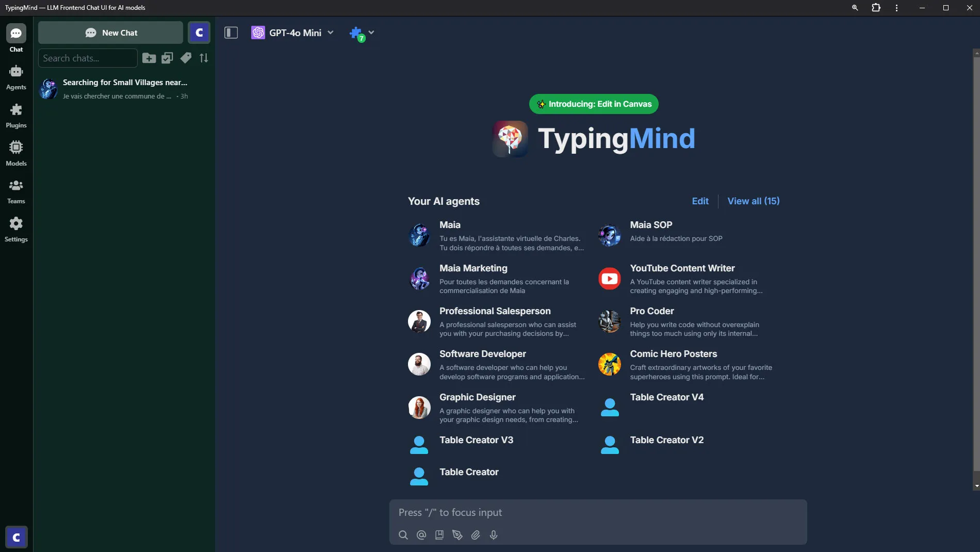Viewport: 980px width, 552px height.
Task: Select the Professional Salesperson agent
Action: pos(497,322)
